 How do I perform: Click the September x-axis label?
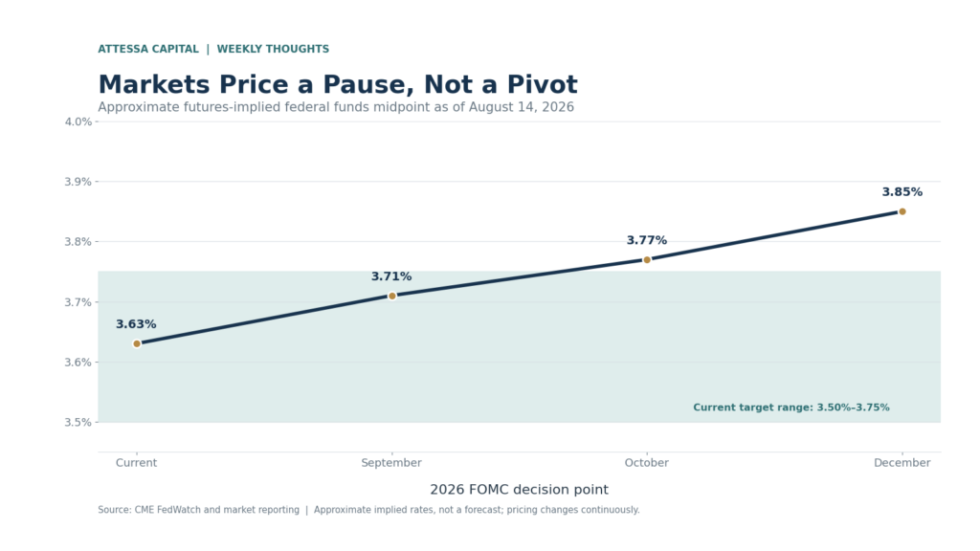(391, 463)
